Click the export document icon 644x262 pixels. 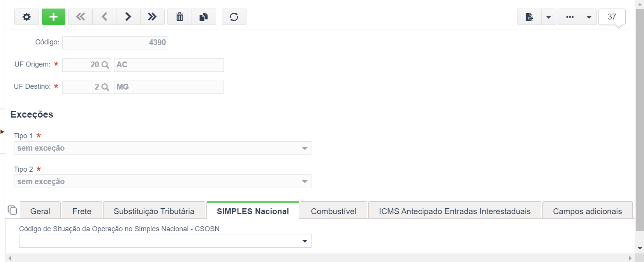(x=529, y=17)
